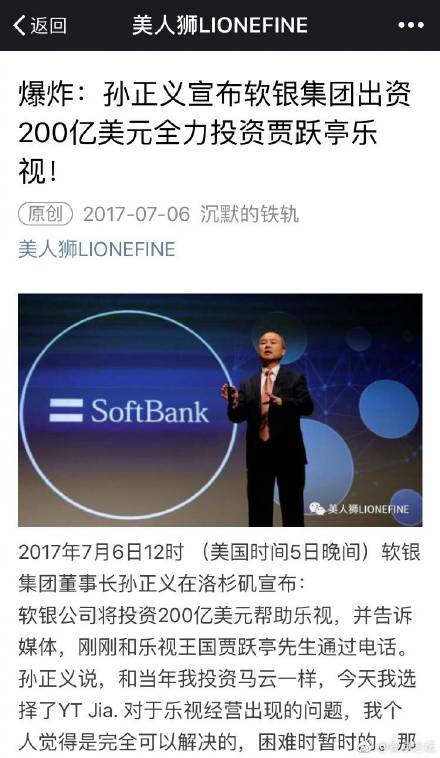This screenshot has height=758, width=440.
Task: Open the 美人狮LIONEFINE account link under the date
Action: pyautogui.click(x=97, y=249)
